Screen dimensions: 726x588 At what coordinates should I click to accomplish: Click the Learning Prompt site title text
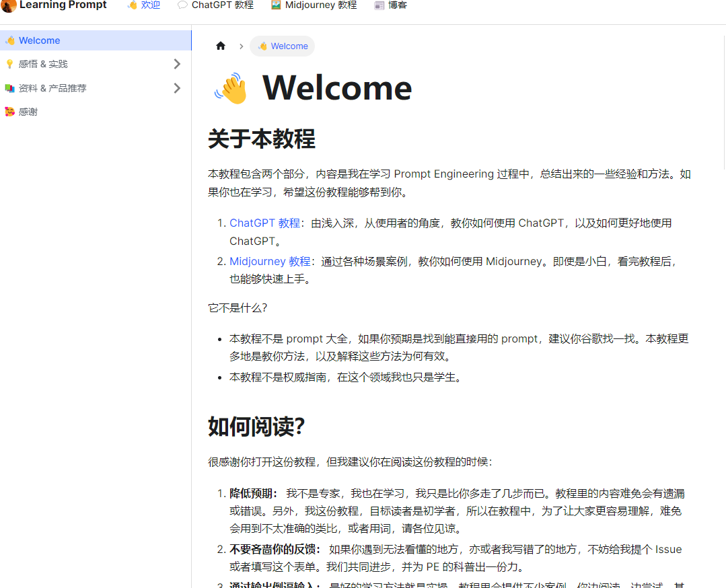[x=63, y=5]
